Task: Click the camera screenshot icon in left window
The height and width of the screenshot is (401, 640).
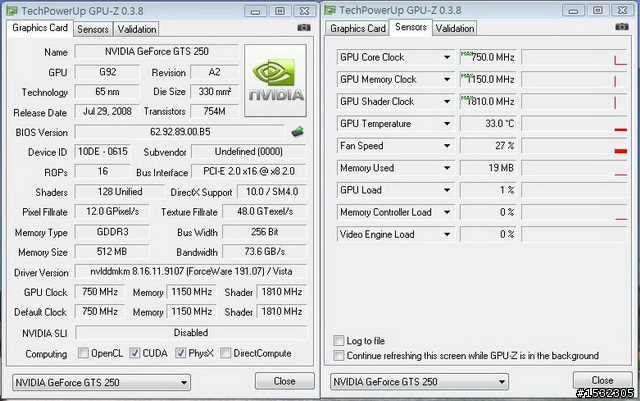Action: tap(304, 27)
